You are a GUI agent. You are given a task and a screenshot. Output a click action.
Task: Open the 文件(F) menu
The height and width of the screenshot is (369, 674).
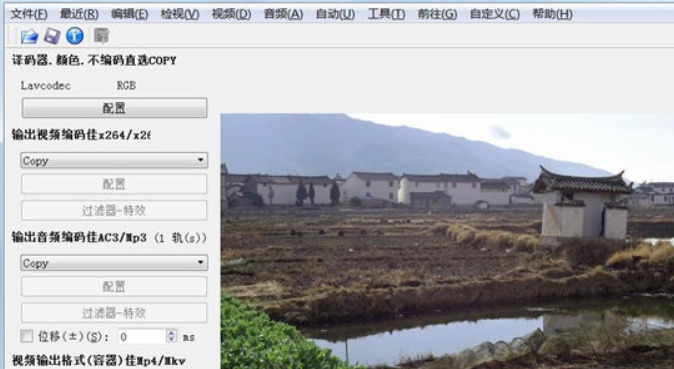point(29,14)
